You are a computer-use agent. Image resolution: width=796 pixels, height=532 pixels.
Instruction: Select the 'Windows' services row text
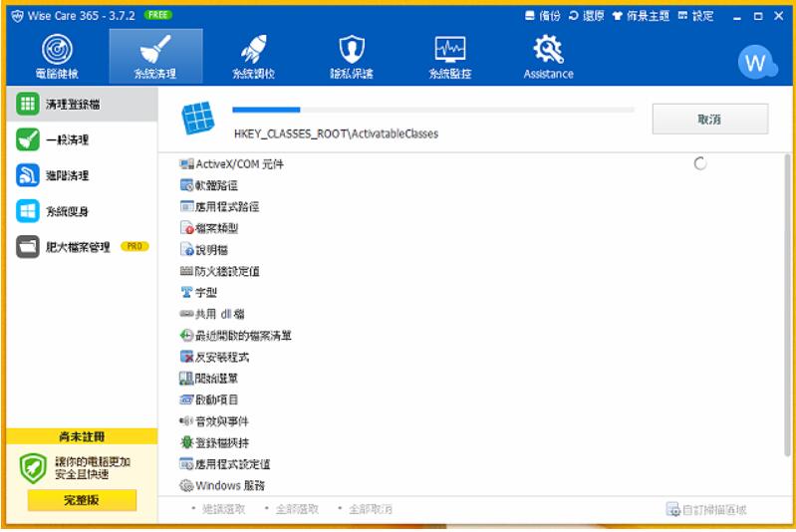click(230, 485)
